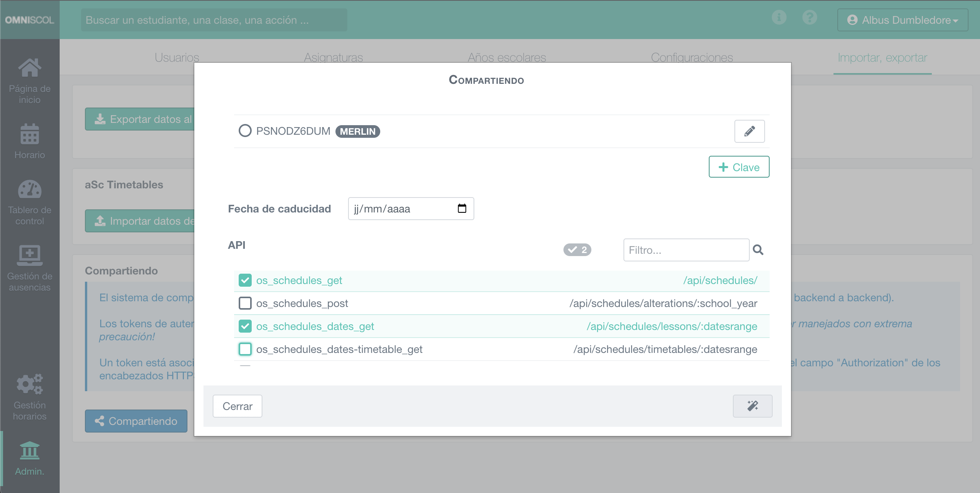Click the help question mark icon
Screen dimensions: 980x493
(x=809, y=17)
